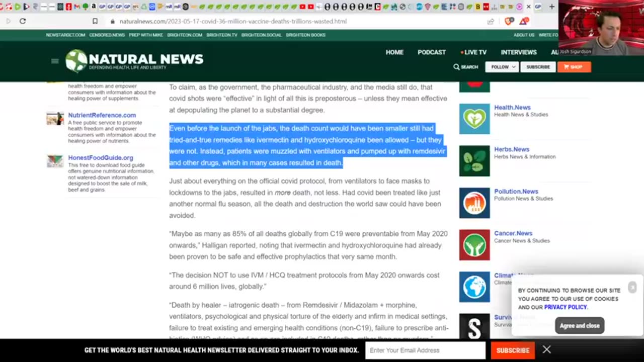Viewport: 644px width, 362px height.
Task: Open the Brighteon.com top link
Action: click(185, 35)
